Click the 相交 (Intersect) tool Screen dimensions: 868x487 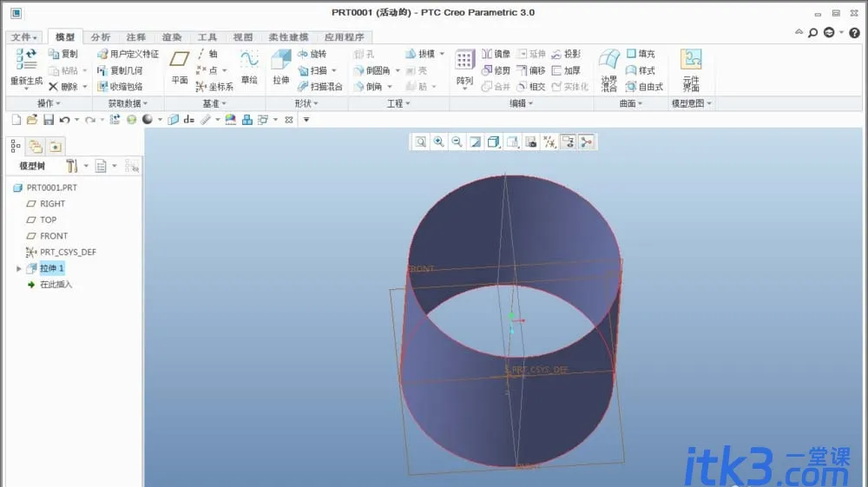pos(531,86)
